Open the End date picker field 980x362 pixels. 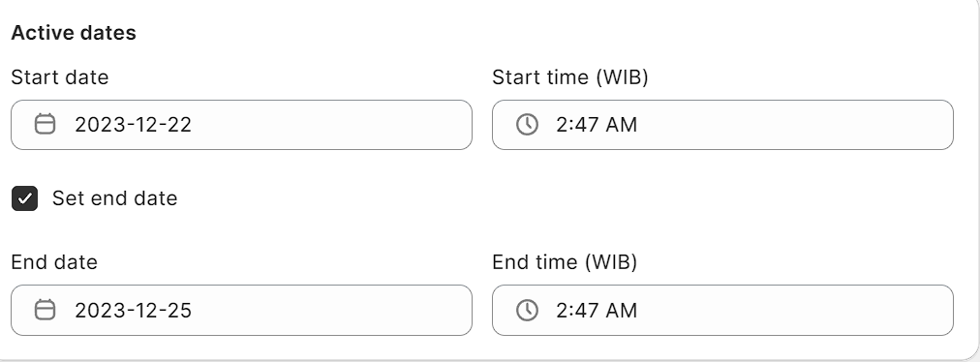(241, 310)
